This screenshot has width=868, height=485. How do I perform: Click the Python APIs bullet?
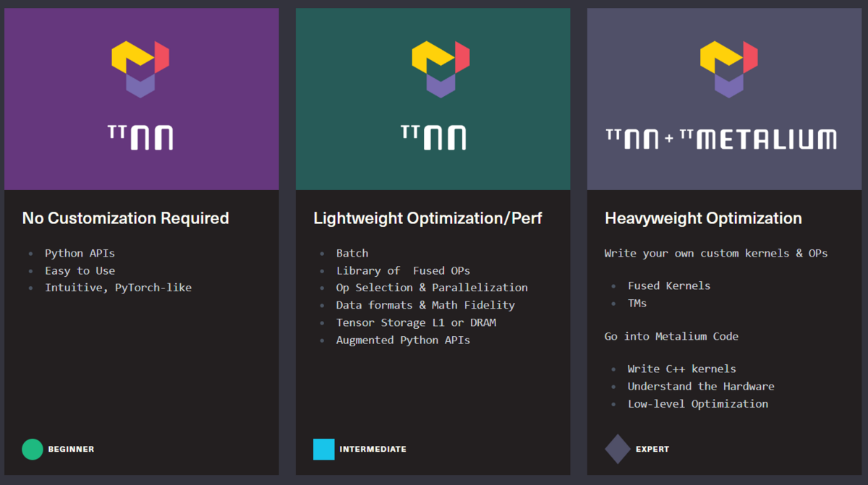[80, 254]
